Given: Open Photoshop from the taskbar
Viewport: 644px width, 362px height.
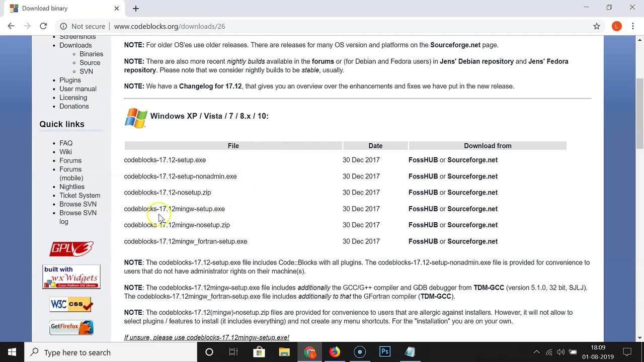Looking at the screenshot, I should point(385,352).
